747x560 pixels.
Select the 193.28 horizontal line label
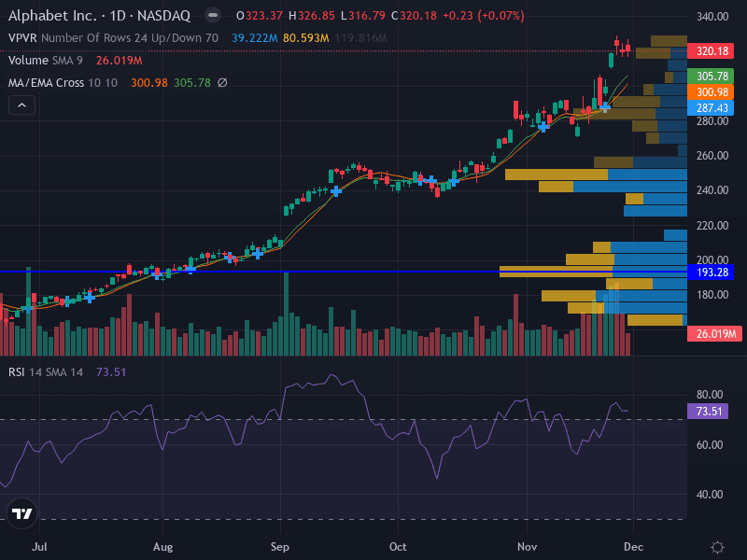click(712, 273)
